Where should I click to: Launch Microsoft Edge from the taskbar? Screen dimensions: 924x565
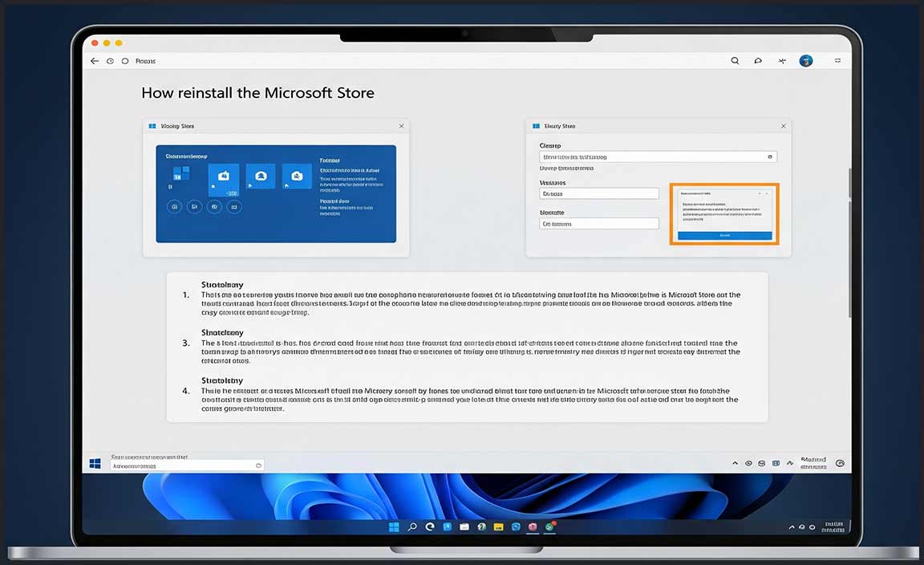pyautogui.click(x=430, y=527)
